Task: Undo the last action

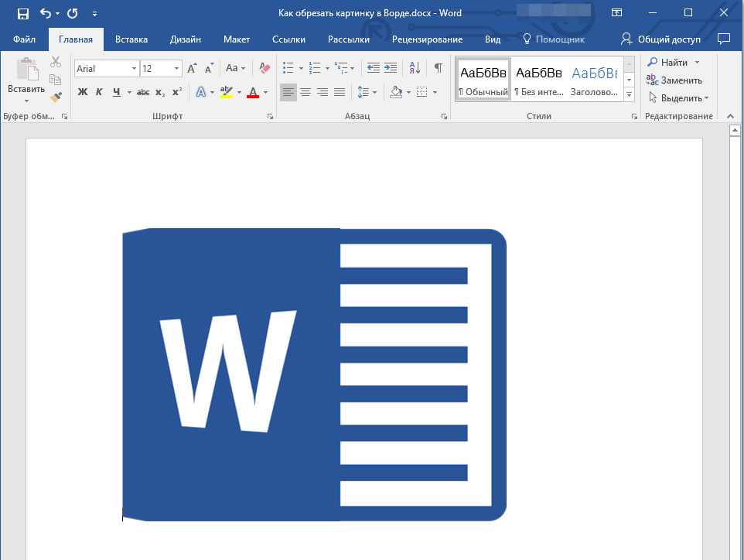Action: coord(46,13)
